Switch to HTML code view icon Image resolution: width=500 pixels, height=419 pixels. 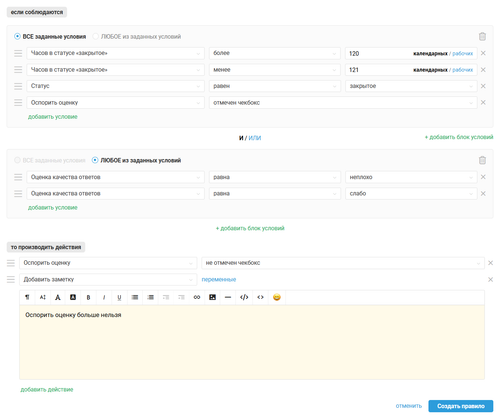pyautogui.click(x=244, y=297)
